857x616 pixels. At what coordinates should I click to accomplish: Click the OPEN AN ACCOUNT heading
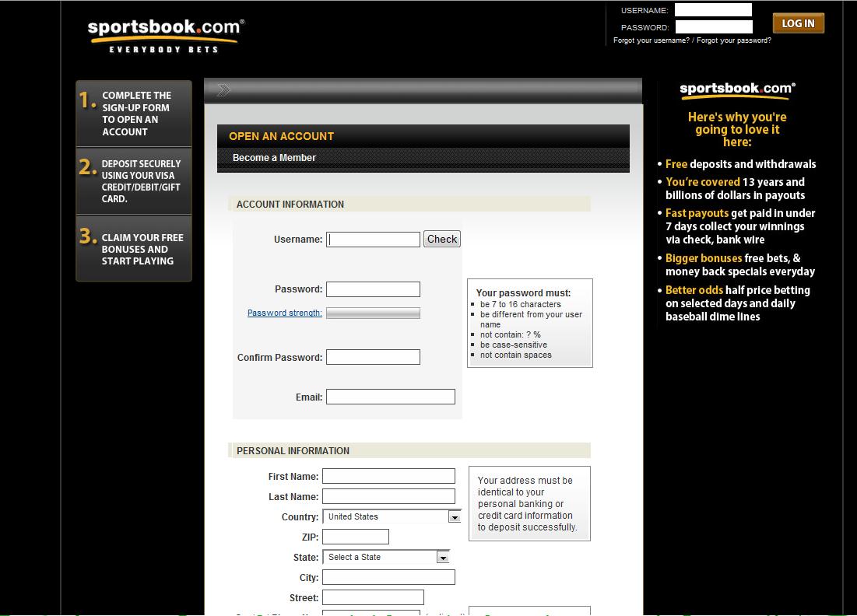click(282, 137)
